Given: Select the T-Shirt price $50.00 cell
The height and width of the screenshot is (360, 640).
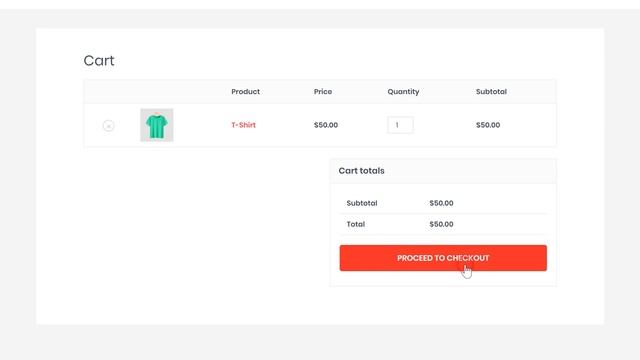Looking at the screenshot, I should pos(326,125).
